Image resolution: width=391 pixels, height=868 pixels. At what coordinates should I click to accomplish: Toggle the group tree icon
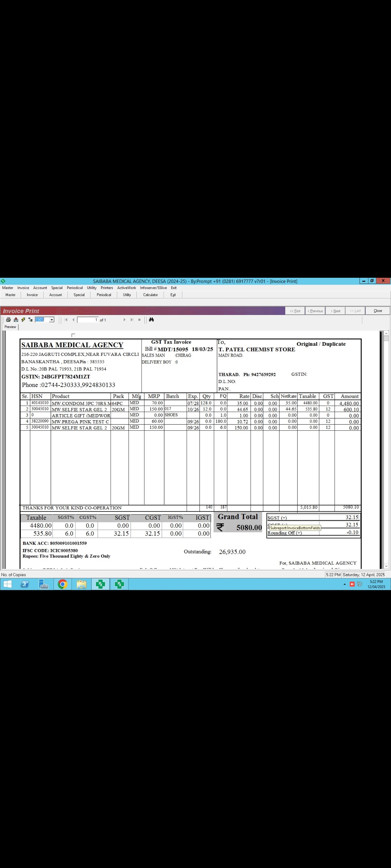[30, 320]
